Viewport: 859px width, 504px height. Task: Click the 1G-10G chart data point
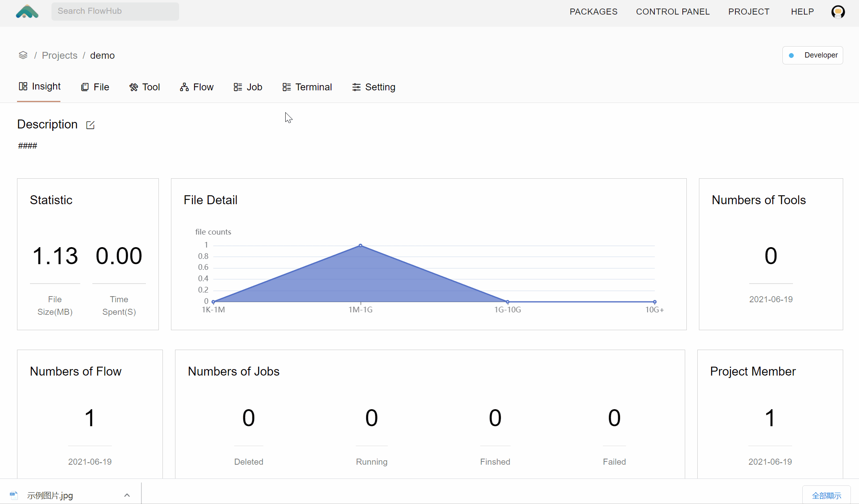(x=507, y=301)
